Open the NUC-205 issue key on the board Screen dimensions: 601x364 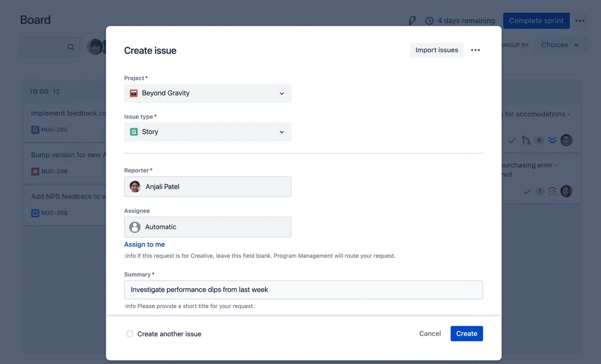54,130
